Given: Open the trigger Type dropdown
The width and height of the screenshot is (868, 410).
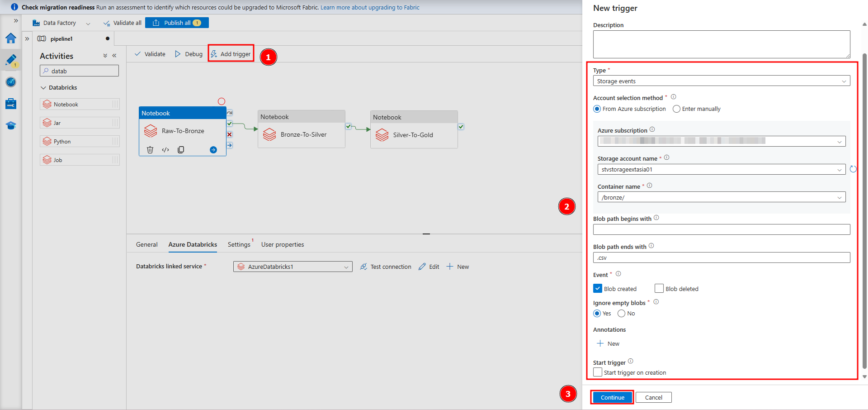Looking at the screenshot, I should 721,81.
